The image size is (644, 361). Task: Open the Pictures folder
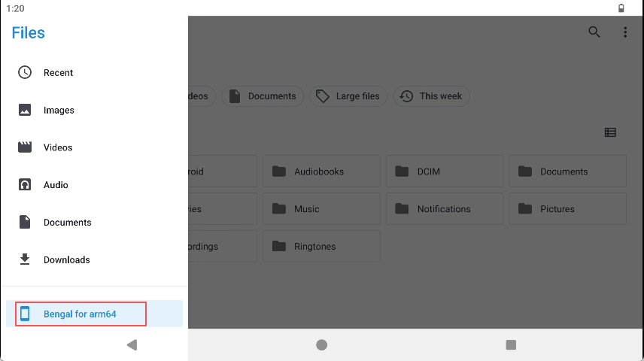pyautogui.click(x=567, y=209)
